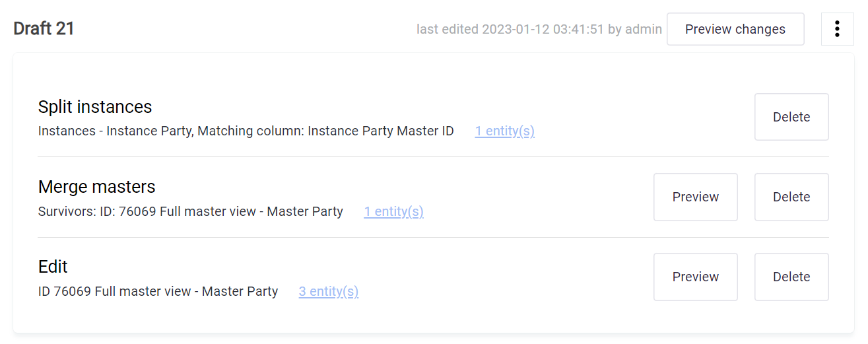
Task: Click the 'Instances - Instance Party' text
Action: click(x=115, y=131)
